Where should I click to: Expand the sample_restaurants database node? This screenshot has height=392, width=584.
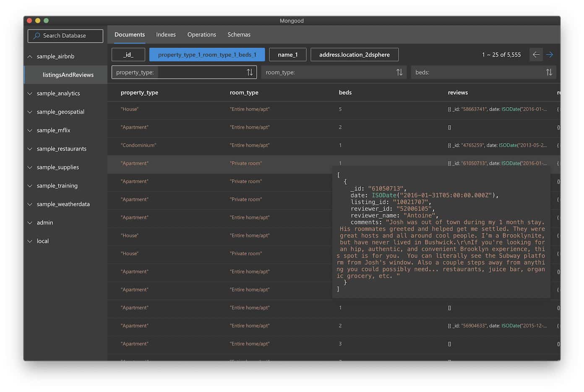(x=30, y=149)
